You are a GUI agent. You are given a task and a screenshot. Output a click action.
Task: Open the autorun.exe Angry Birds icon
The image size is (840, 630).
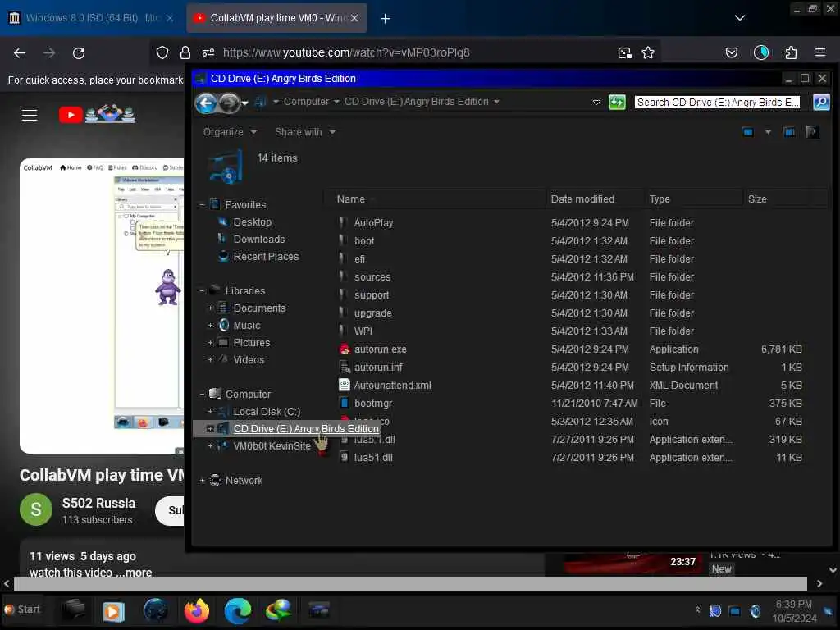(345, 349)
